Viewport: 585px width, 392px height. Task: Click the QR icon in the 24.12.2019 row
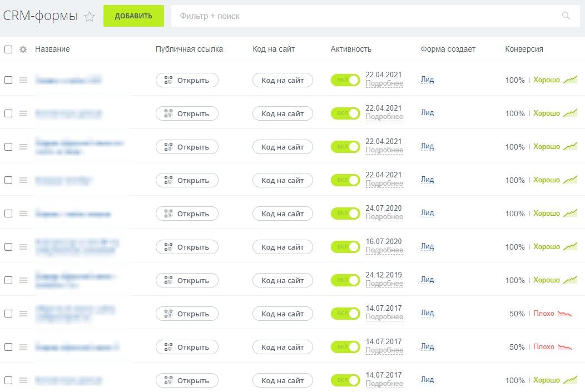pyautogui.click(x=168, y=280)
